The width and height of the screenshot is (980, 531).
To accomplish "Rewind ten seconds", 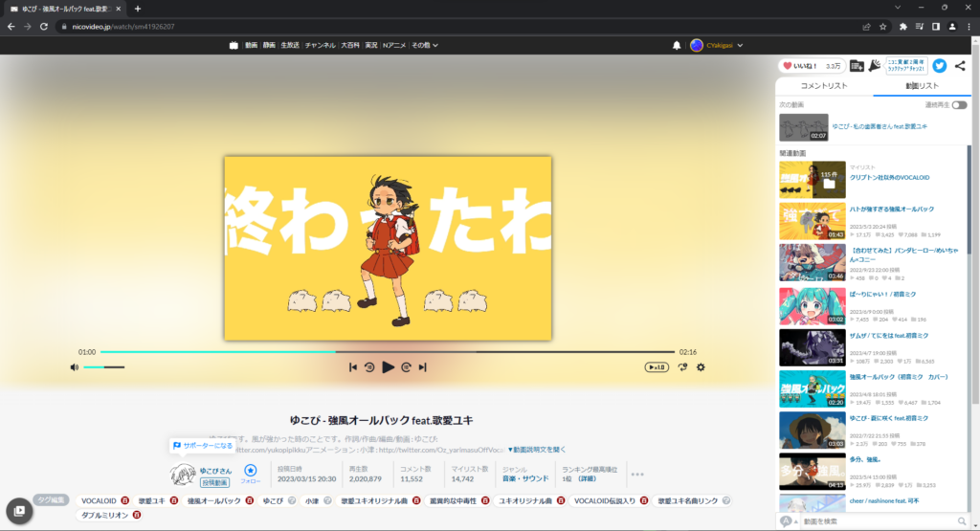I will pyautogui.click(x=369, y=367).
